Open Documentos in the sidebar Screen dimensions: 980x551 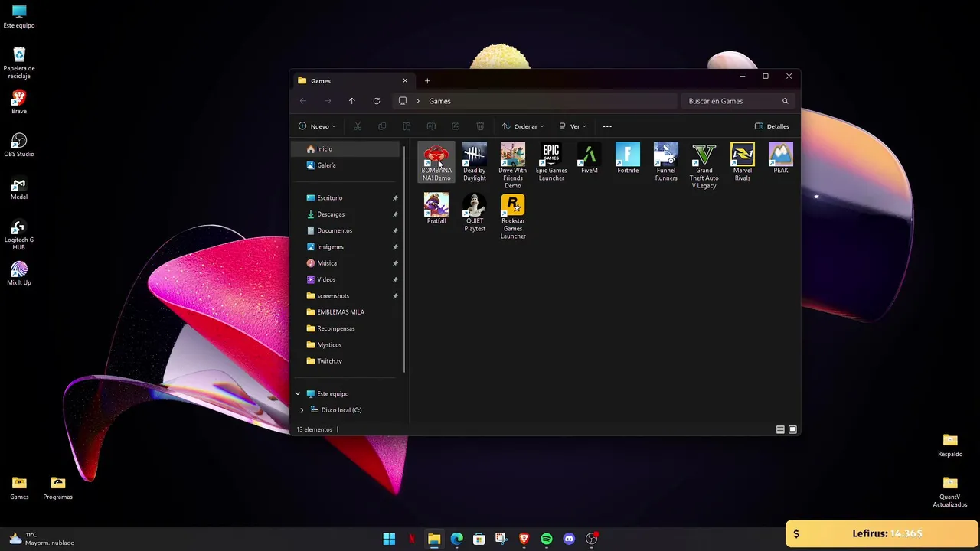click(347, 230)
